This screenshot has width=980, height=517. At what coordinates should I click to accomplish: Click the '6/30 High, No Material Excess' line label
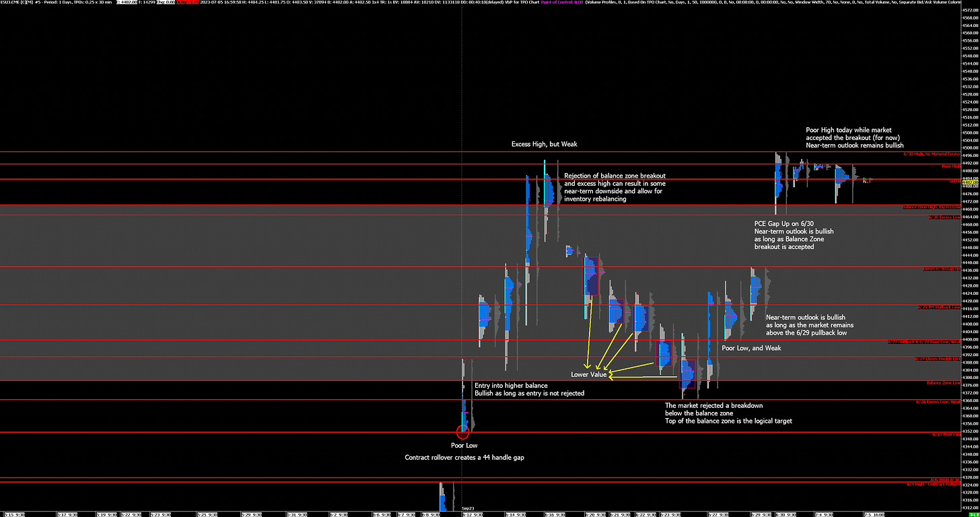932,155
